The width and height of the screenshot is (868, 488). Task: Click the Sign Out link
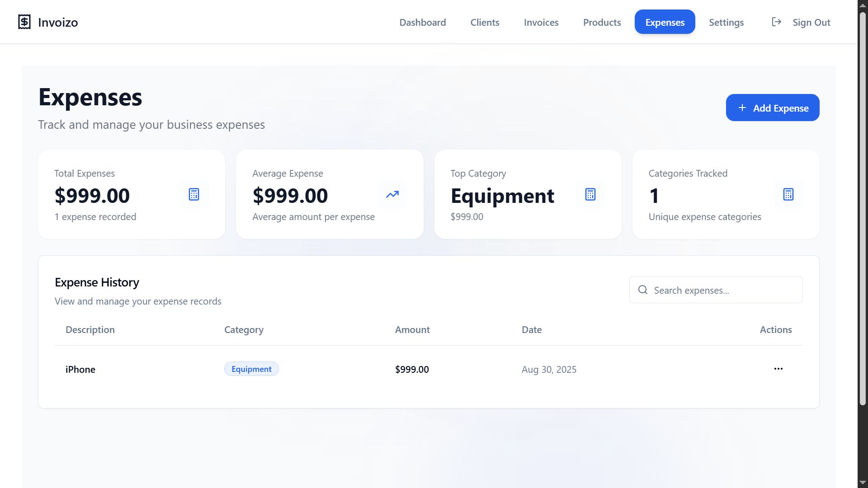point(811,22)
